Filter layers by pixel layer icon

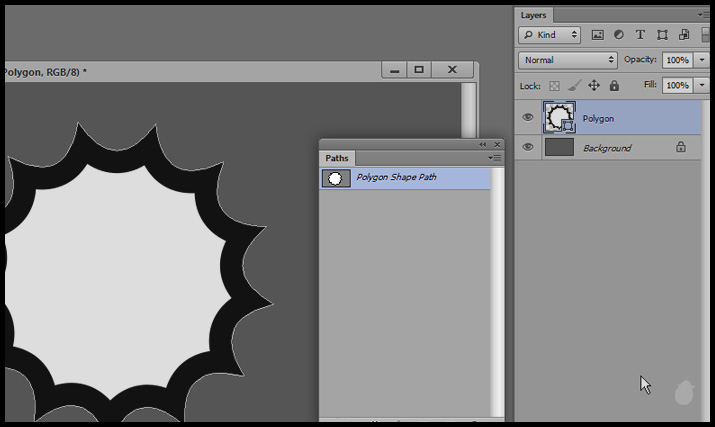tap(598, 35)
